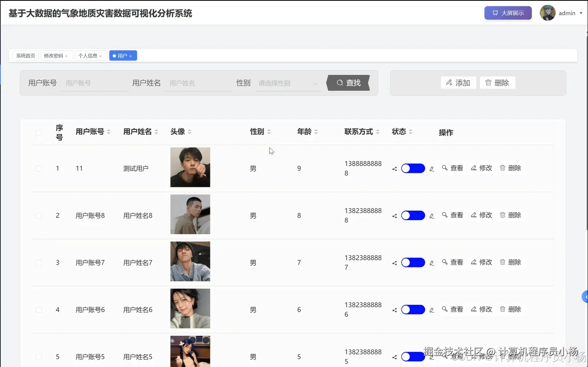The width and height of the screenshot is (588, 367).
Task: Click the pencil icon next to 用户姓名6's status switch
Action: [432, 310]
